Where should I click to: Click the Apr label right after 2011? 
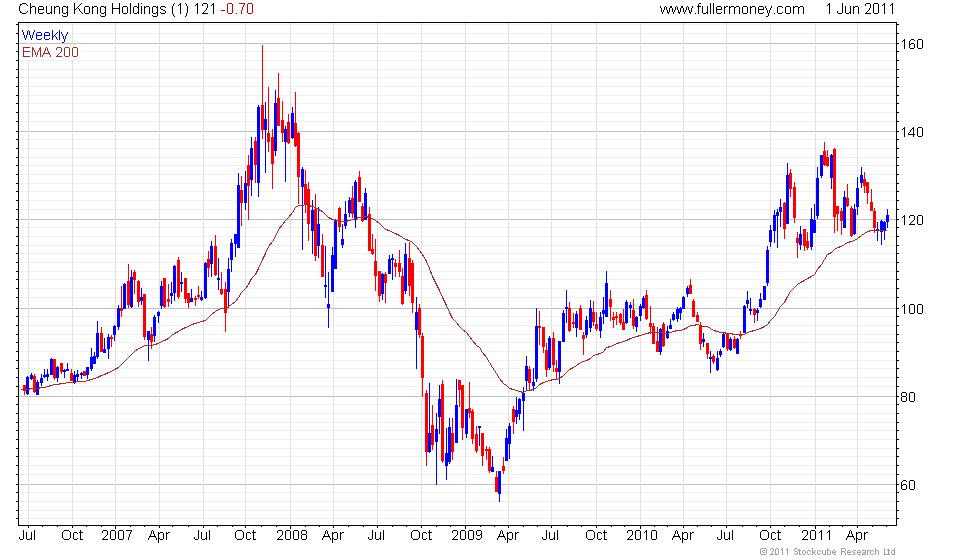856,536
